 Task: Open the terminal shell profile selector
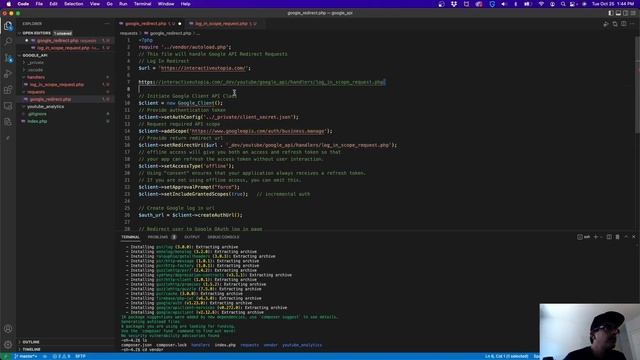click(584, 237)
